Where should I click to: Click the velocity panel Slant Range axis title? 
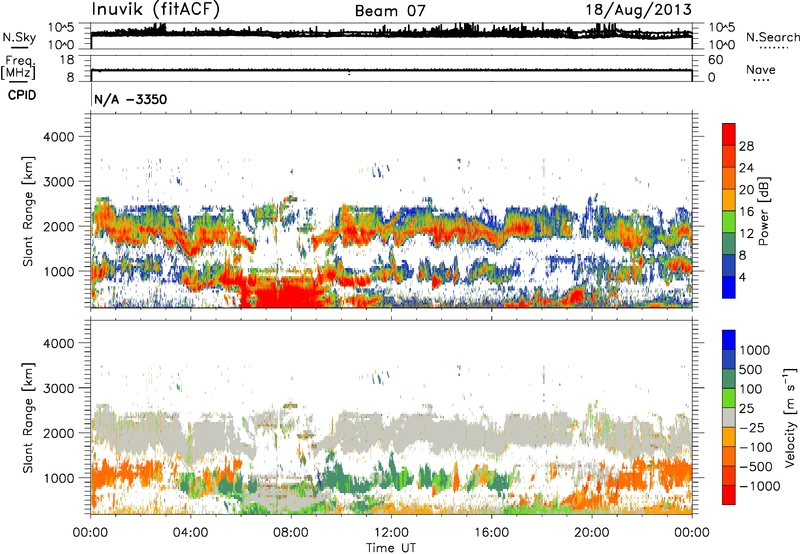tap(28, 418)
